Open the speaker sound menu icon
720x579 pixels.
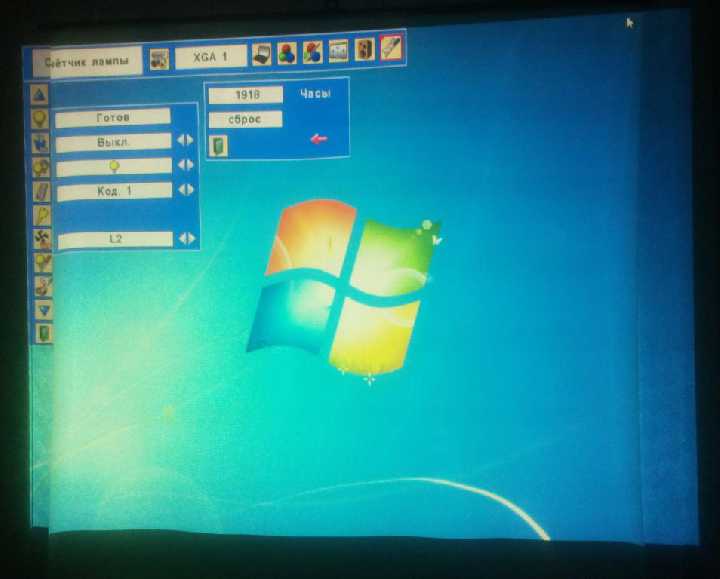pyautogui.click(x=365, y=49)
